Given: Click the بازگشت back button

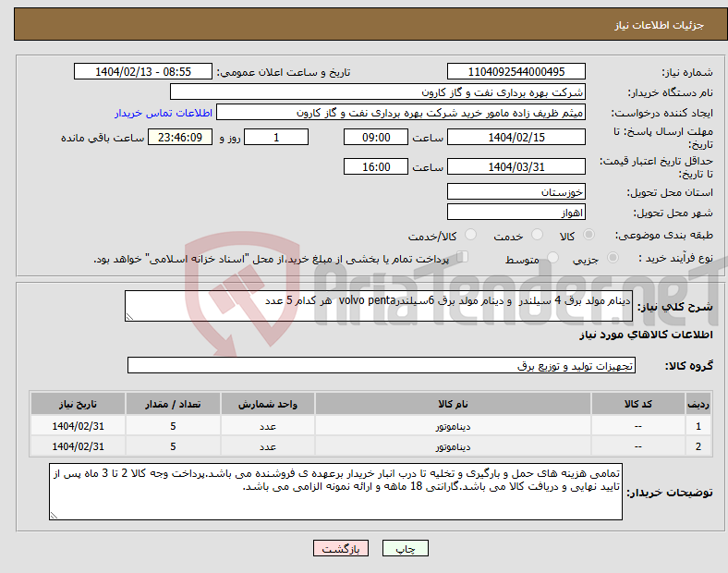Looking at the screenshot, I should (x=341, y=548).
